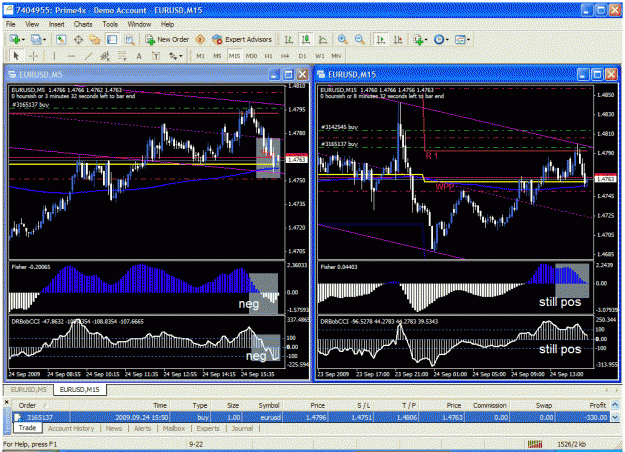Open the Indicators list icon
This screenshot has height=452, width=625.
click(x=418, y=39)
